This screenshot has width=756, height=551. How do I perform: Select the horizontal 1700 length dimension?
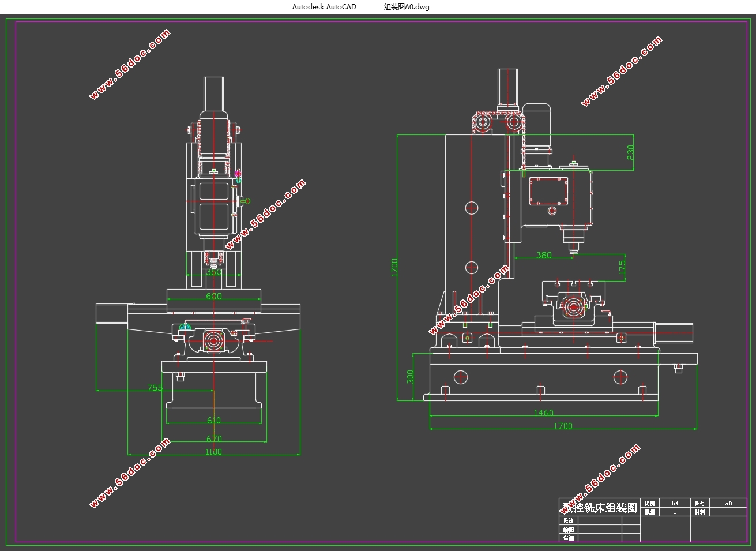point(563,426)
